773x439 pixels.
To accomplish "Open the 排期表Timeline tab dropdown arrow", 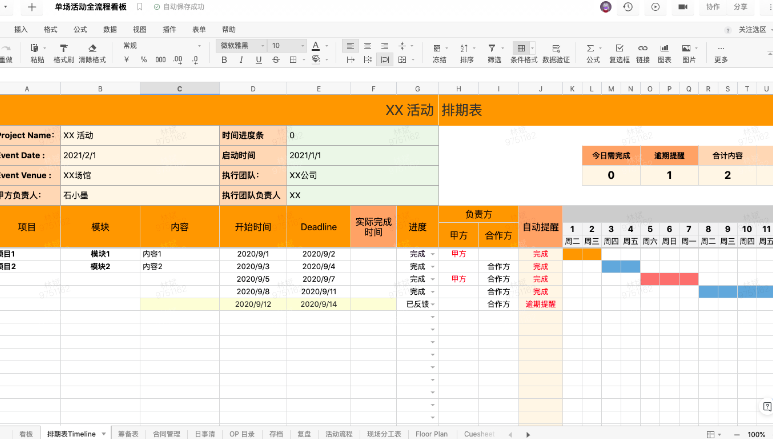I will point(104,434).
